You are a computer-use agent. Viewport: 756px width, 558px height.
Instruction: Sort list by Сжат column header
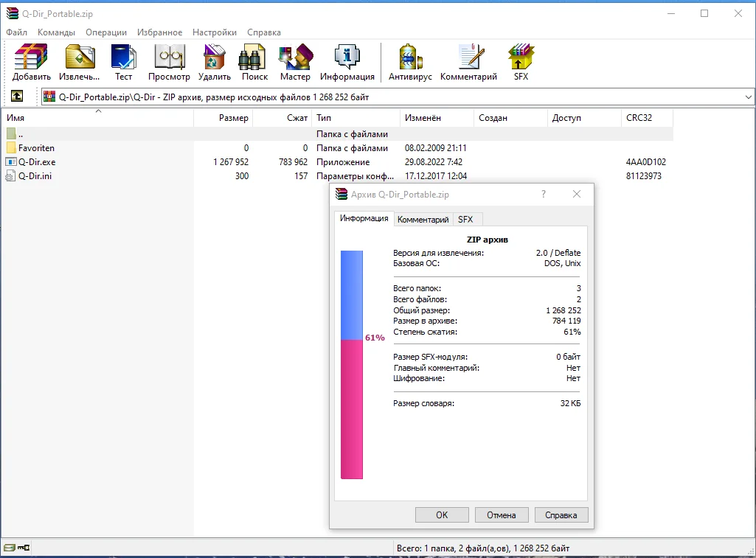282,118
